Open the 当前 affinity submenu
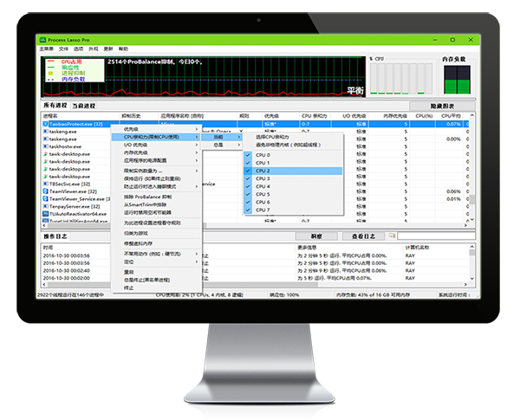Viewport: 520px width, 420px height. click(222, 137)
